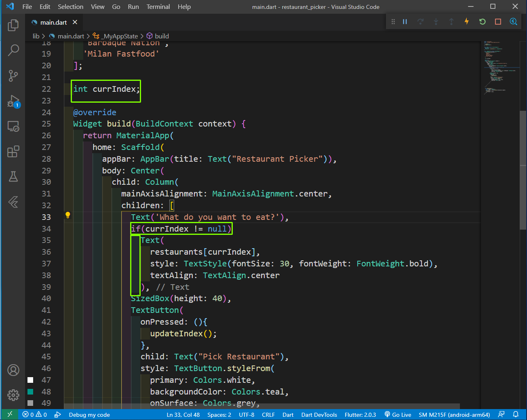Close the main.dart editor tab
The image size is (527, 420).
[75, 22]
